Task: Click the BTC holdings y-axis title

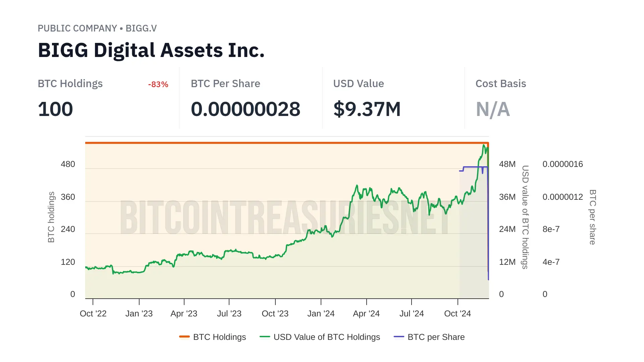Action: pos(51,217)
